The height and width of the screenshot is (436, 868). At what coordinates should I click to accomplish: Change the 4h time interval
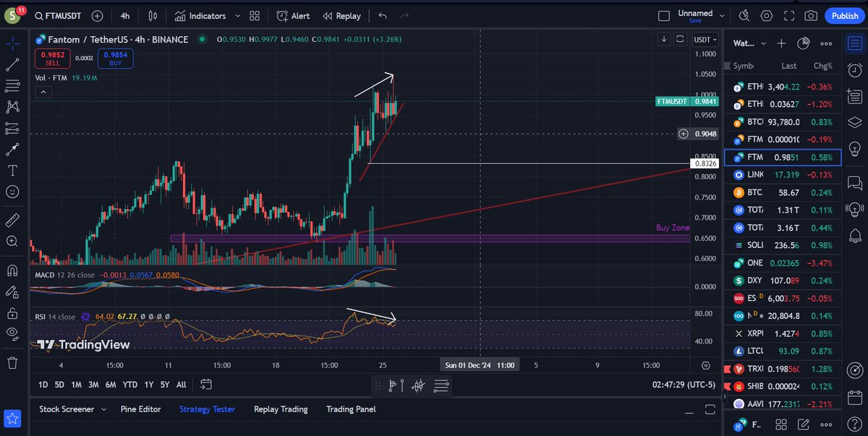click(125, 15)
